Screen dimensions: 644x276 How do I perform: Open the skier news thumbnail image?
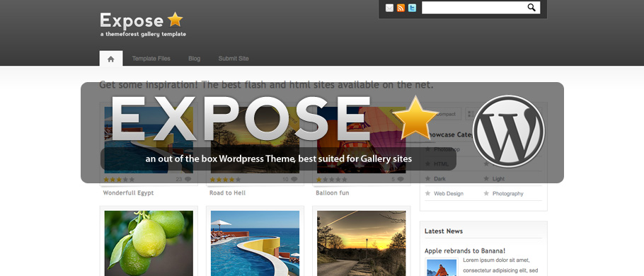tap(442, 268)
